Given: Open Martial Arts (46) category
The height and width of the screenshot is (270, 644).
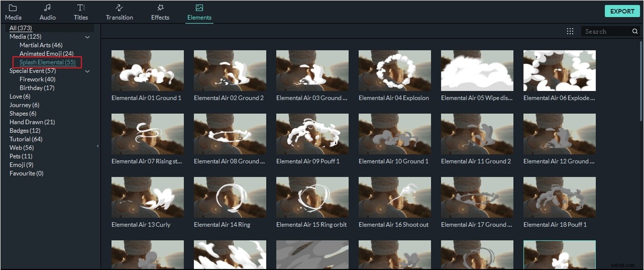Looking at the screenshot, I should pos(41,45).
